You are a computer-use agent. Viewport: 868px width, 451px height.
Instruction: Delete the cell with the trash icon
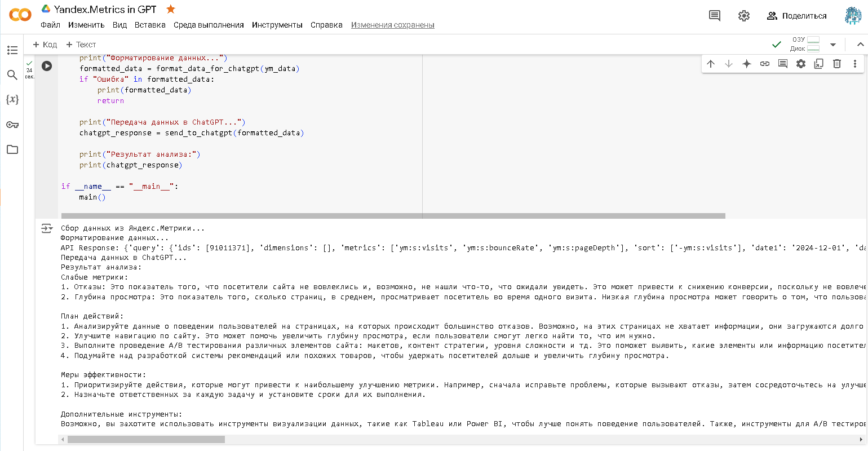pos(837,64)
